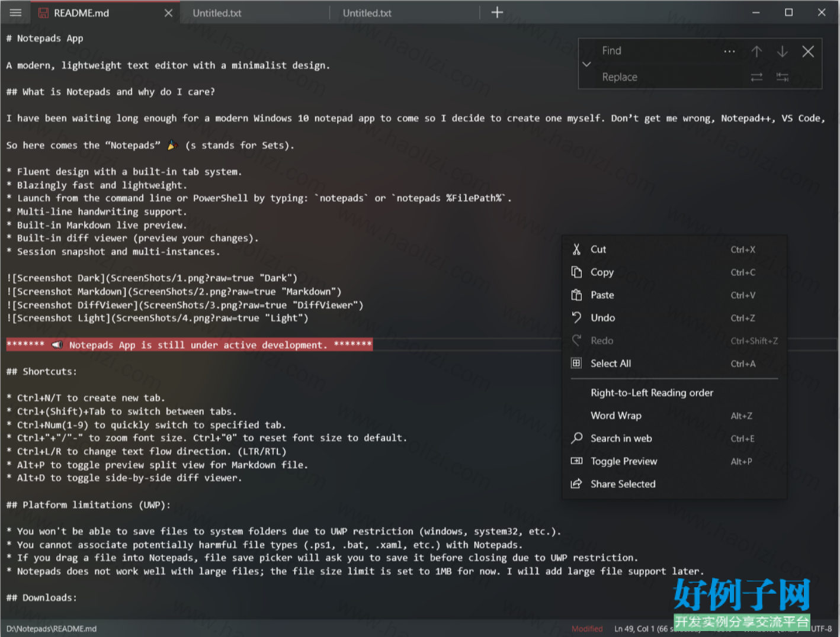Click the "Ctrl+N/T to create new tab." line
The image size is (840, 637).
[85, 398]
